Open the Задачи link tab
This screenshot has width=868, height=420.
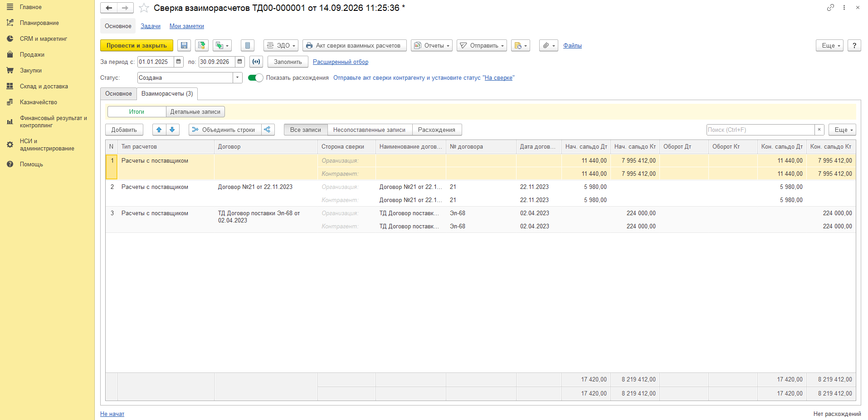(x=151, y=26)
